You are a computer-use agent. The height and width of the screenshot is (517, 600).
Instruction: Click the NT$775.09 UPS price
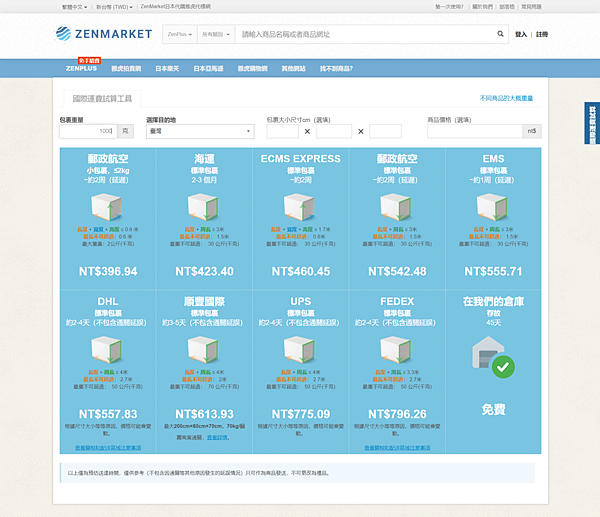301,414
